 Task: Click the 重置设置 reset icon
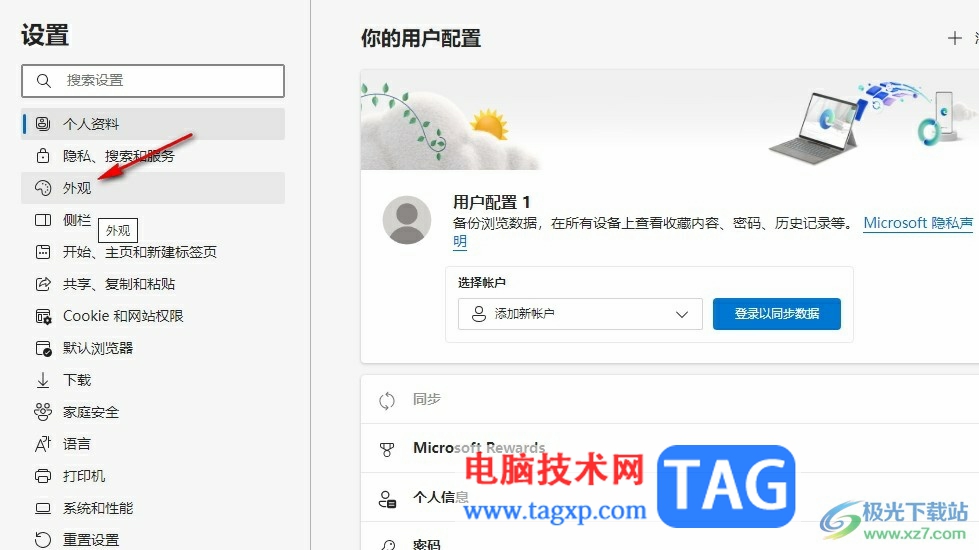pos(42,539)
